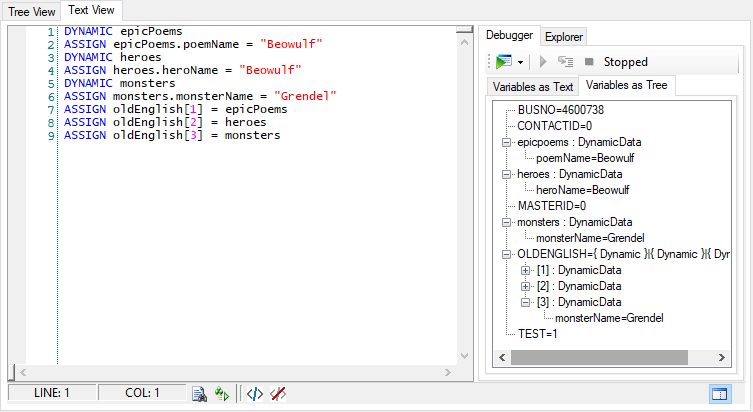Open the Explorer tab
Image resolution: width=753 pixels, height=412 pixels.
[x=564, y=36]
